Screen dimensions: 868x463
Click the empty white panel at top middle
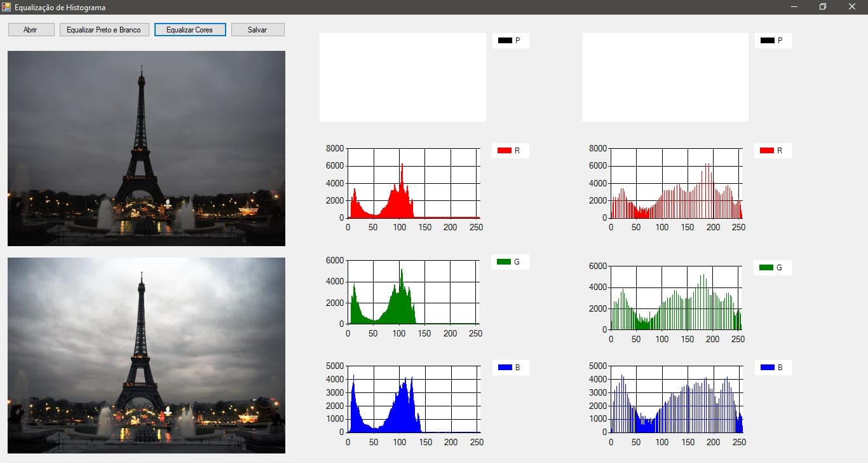[x=402, y=76]
